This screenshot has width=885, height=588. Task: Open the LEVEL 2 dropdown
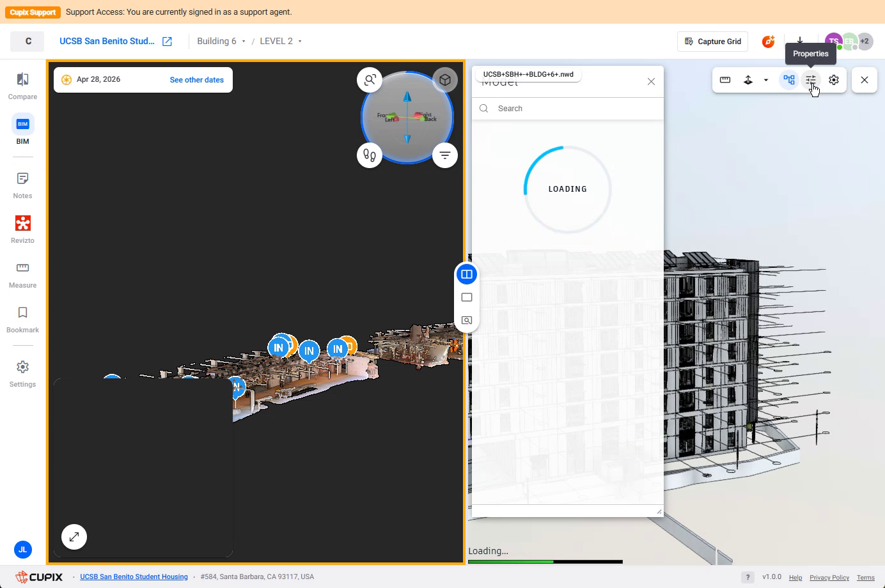point(281,42)
